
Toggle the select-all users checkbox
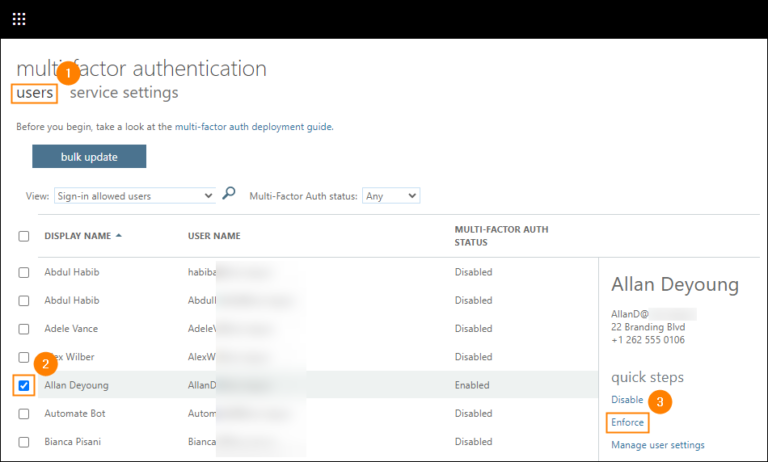point(24,236)
